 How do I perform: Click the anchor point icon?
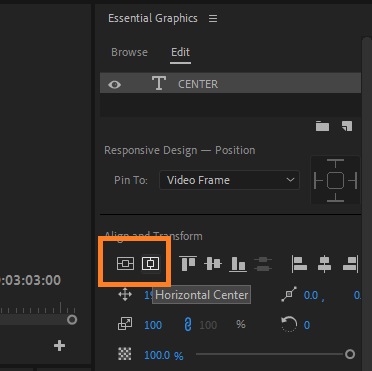tap(289, 294)
